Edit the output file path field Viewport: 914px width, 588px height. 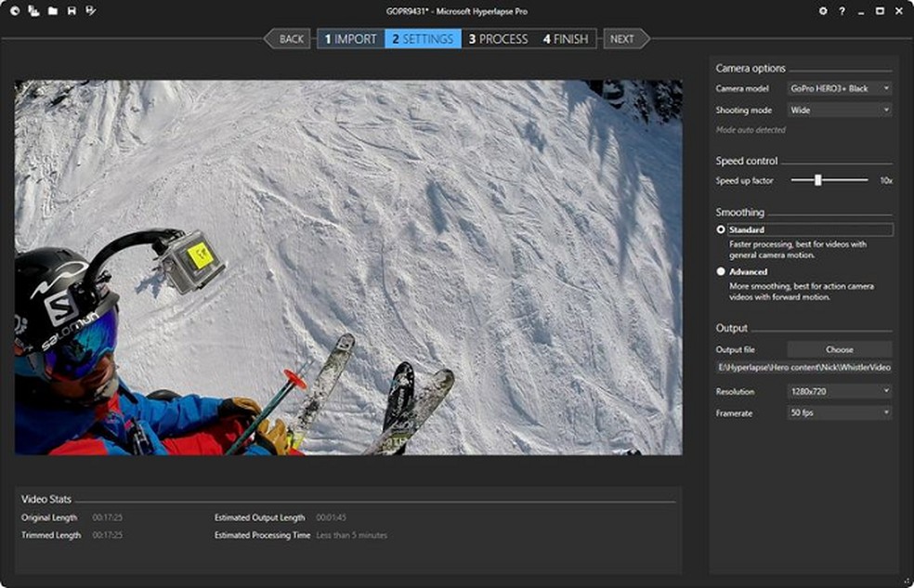point(805,367)
